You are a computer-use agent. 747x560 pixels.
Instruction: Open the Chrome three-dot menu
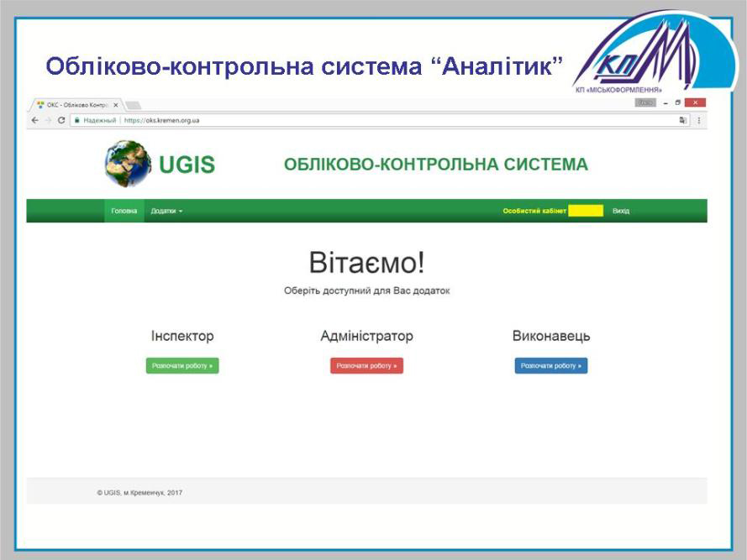point(698,120)
